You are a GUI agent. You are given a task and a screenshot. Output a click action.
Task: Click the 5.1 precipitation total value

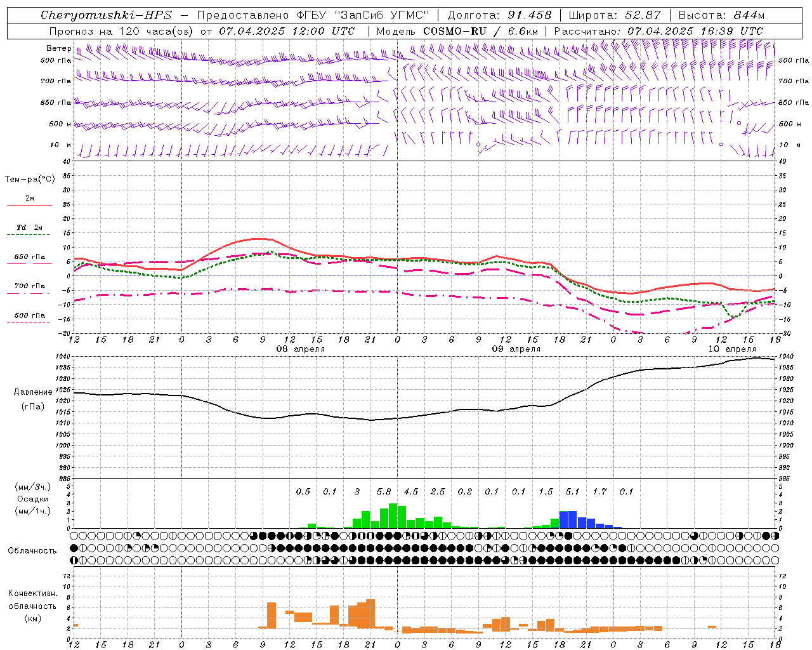573,491
